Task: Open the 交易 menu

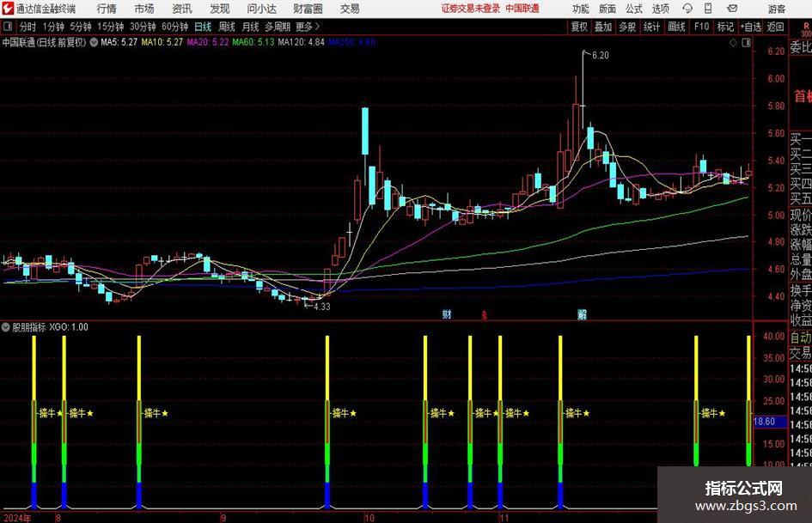Action: (350, 9)
